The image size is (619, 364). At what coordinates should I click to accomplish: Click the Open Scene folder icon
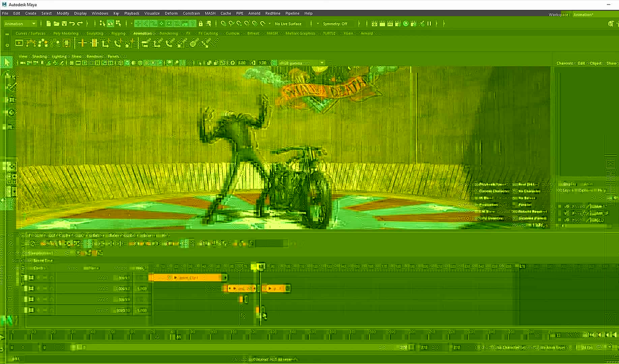coord(56,24)
